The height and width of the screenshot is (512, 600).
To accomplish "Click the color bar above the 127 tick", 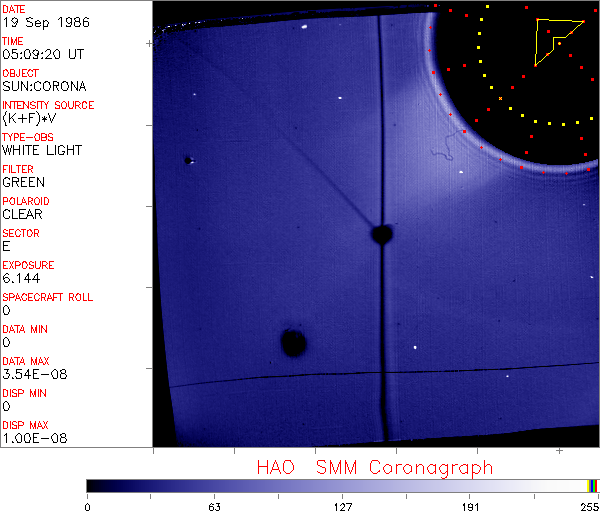I will (x=343, y=485).
